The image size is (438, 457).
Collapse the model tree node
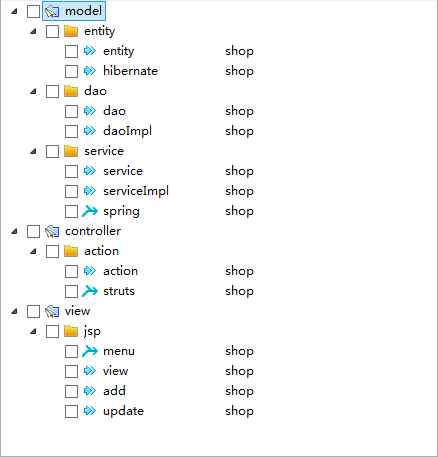[14, 11]
